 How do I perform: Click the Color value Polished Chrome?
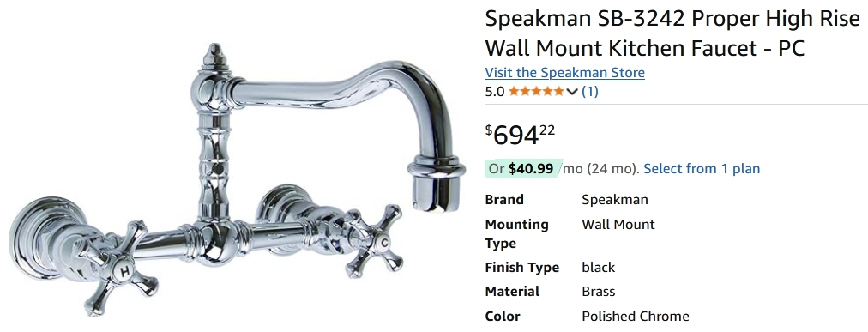636,317
